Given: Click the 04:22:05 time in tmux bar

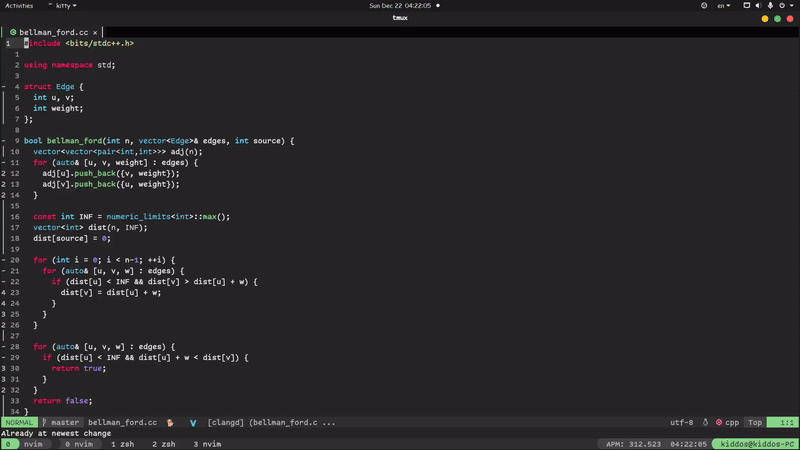Looking at the screenshot, I should (x=688, y=444).
